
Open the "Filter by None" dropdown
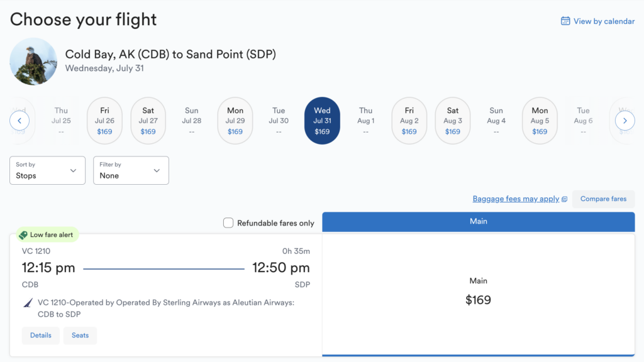point(131,170)
